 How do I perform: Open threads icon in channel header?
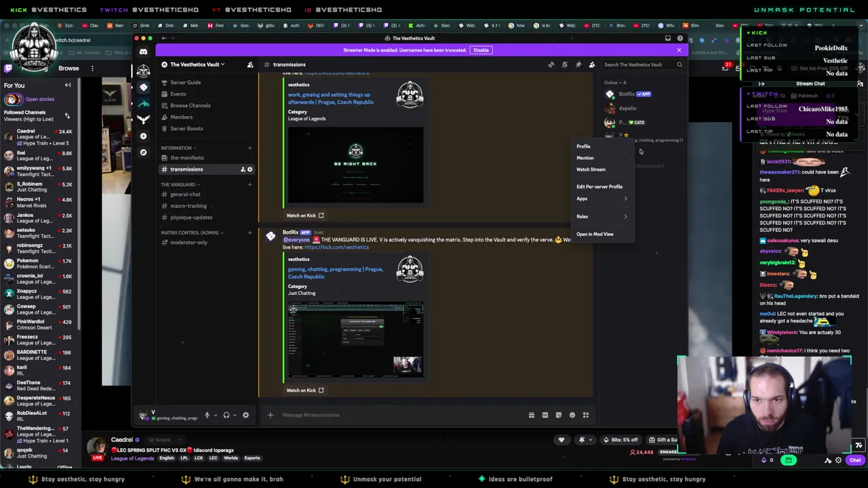[551, 64]
